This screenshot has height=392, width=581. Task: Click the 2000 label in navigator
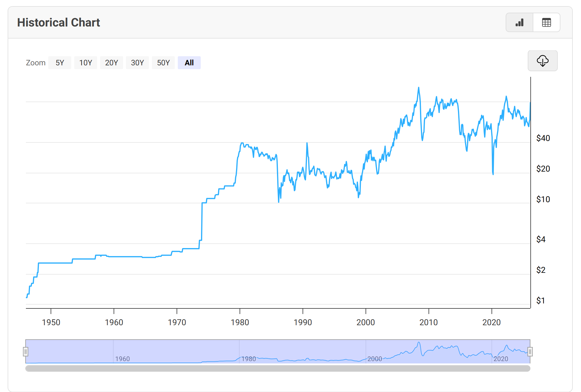click(375, 359)
